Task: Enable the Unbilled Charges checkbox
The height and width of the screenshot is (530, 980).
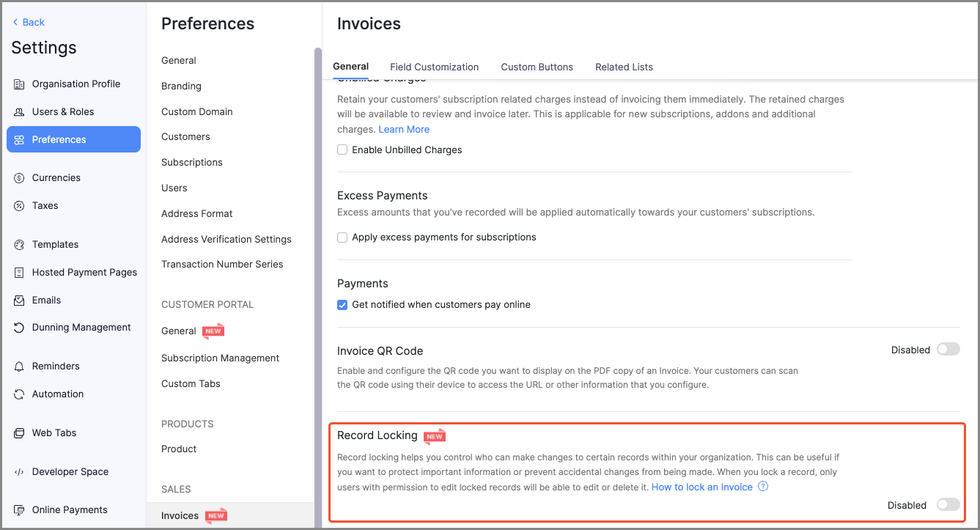Action: pyautogui.click(x=342, y=150)
